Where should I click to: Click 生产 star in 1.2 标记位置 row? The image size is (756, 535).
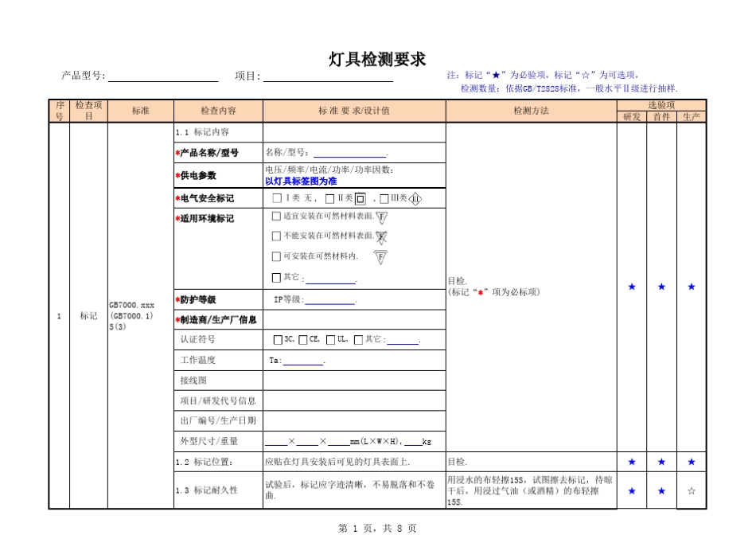[692, 463]
